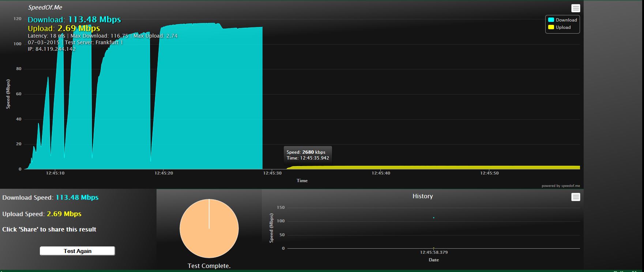The height and width of the screenshot is (272, 644).
Task: Select the Download Speed 113.48 Mbps result text
Action: click(50, 198)
